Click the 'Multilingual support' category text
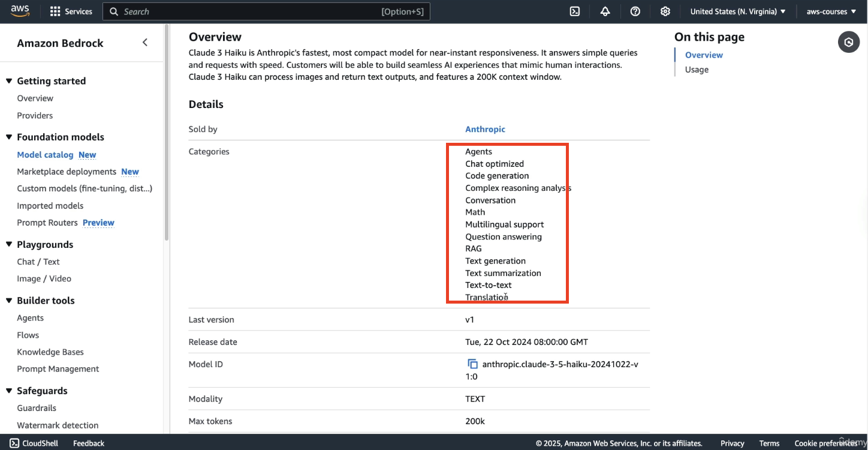The width and height of the screenshot is (868, 450). (505, 224)
